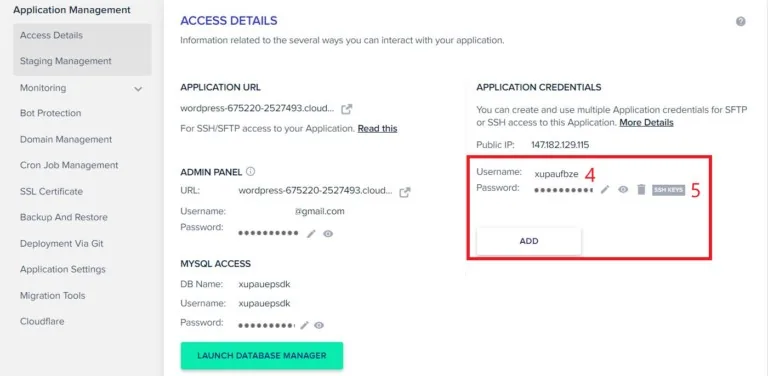
Task: Open Application URL in new tab icon
Action: pos(347,109)
